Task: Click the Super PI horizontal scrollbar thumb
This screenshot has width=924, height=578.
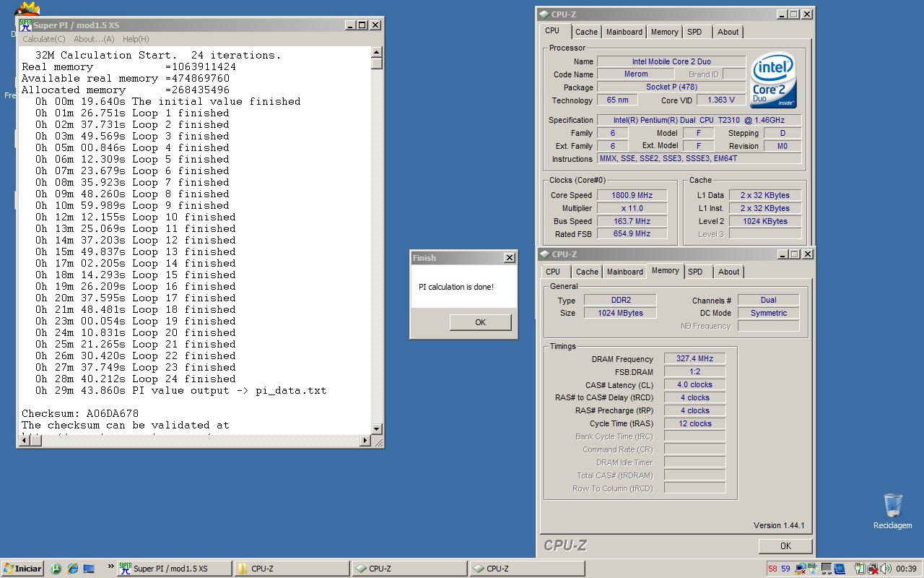Action: pyautogui.click(x=37, y=441)
